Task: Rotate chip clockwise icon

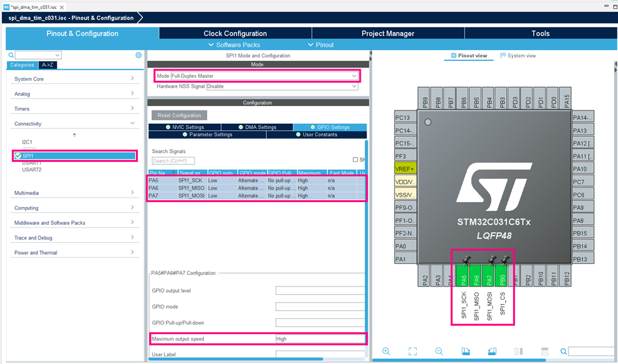Action: click(x=466, y=351)
